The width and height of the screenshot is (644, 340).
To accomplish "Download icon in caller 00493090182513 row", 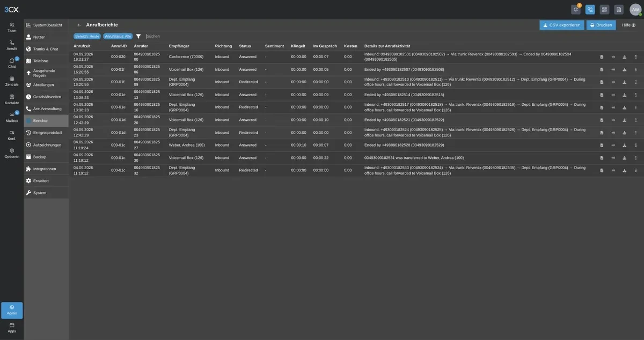I will click(x=624, y=95).
